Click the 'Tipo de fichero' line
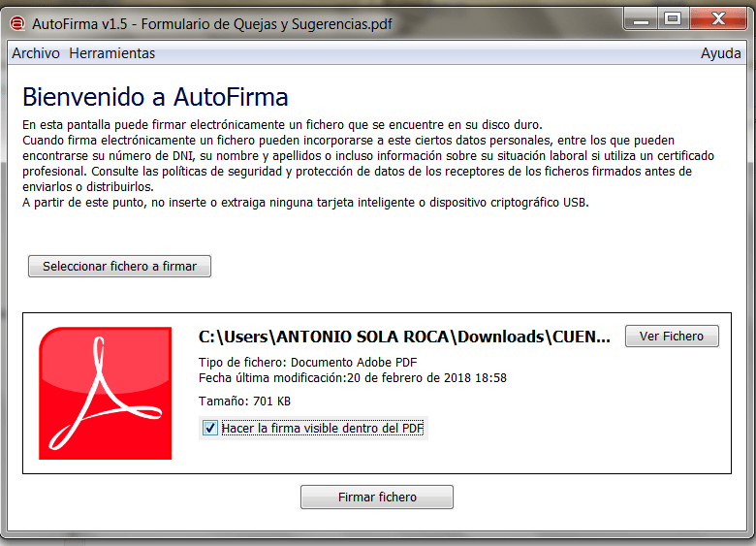This screenshot has width=756, height=546. 296,363
